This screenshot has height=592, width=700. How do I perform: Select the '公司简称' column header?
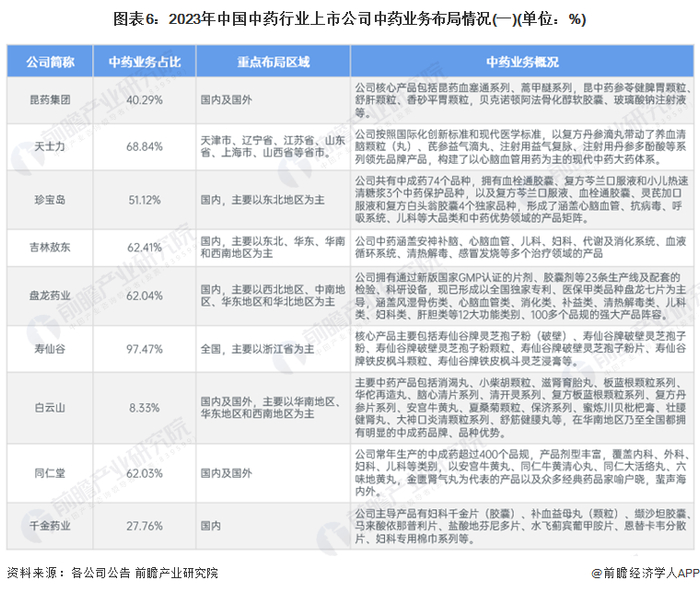[x=50, y=62]
